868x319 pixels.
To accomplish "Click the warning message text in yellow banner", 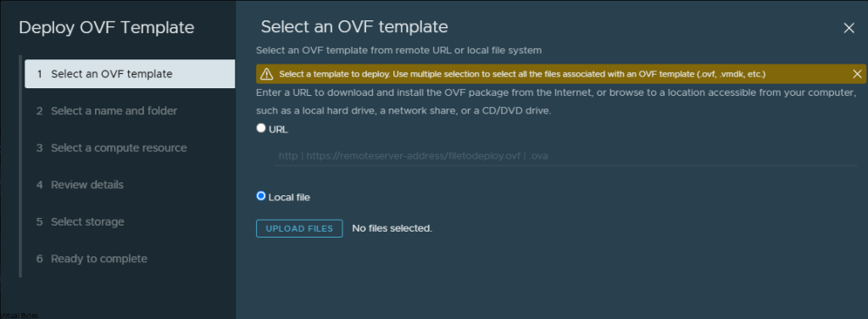I will (x=522, y=74).
